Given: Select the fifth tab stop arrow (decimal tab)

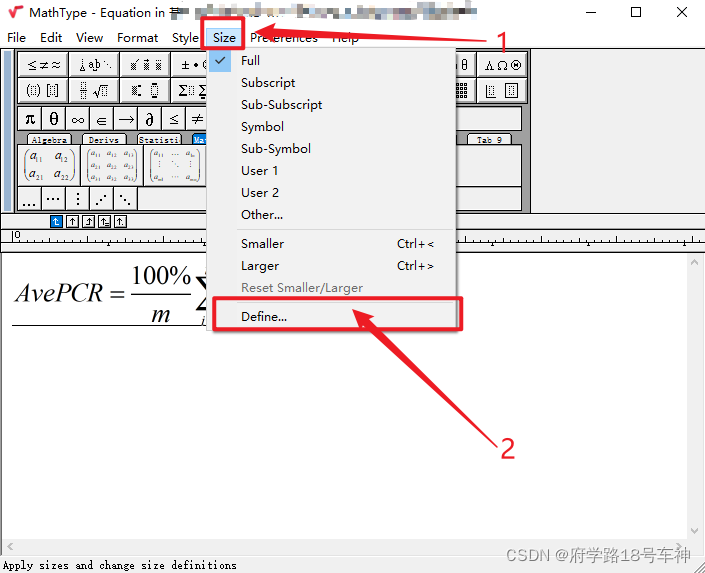Looking at the screenshot, I should pos(120,222).
